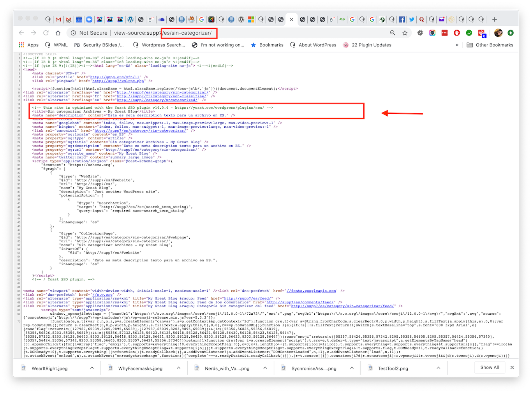Follow the canonical es/category/sin-categorizar link
The width and height of the screenshot is (532, 393).
[x=140, y=130]
